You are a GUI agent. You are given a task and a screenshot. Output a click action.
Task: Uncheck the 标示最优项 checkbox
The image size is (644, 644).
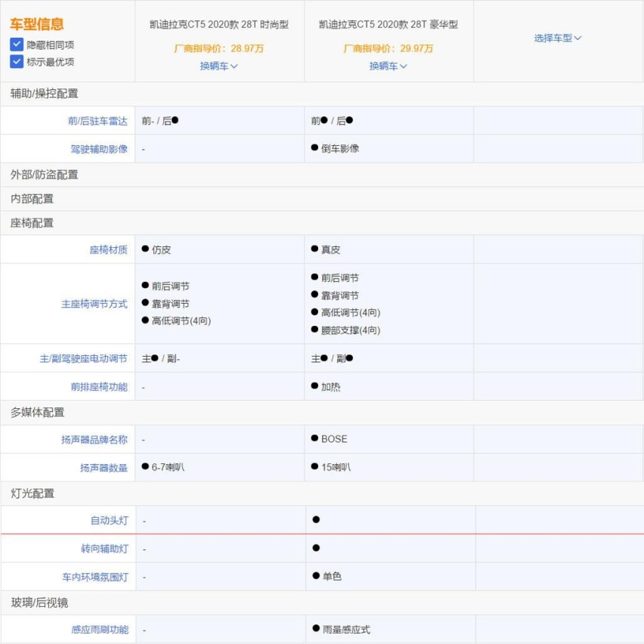pyautogui.click(x=17, y=62)
